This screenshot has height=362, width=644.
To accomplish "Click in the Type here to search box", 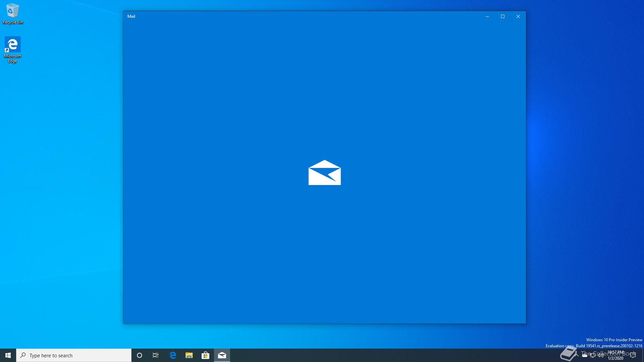I will [74, 355].
